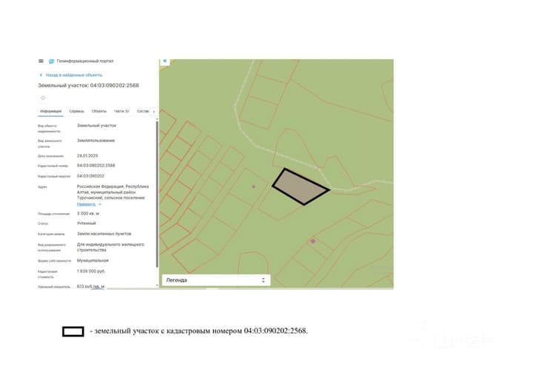
Task: Click the area value 3 000 кв. м
Action: [x=88, y=213]
